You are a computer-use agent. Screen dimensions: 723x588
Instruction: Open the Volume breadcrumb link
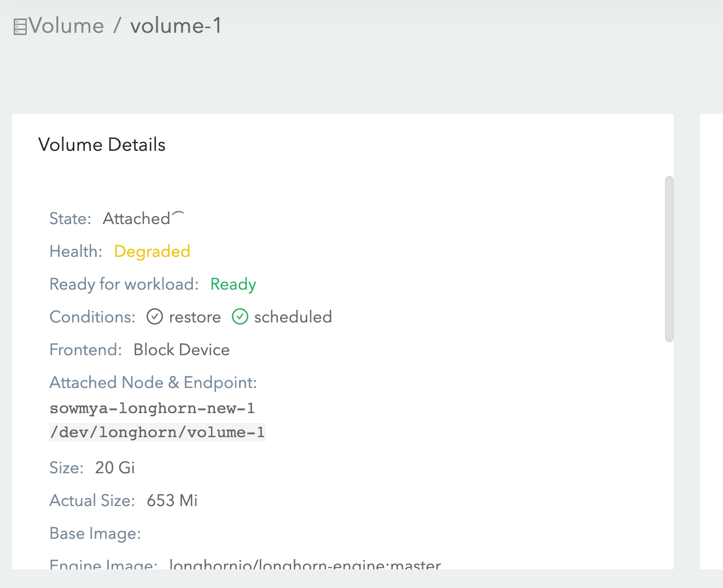pos(67,26)
